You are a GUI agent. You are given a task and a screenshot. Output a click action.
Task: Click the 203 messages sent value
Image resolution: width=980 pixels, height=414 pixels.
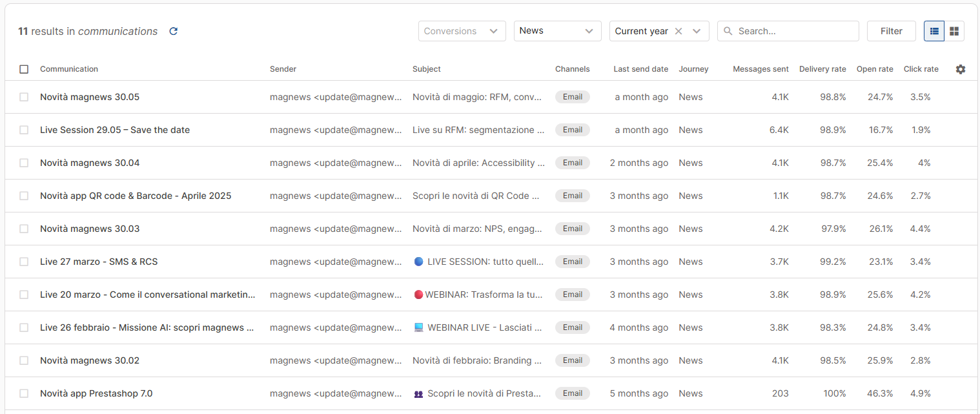click(x=780, y=393)
